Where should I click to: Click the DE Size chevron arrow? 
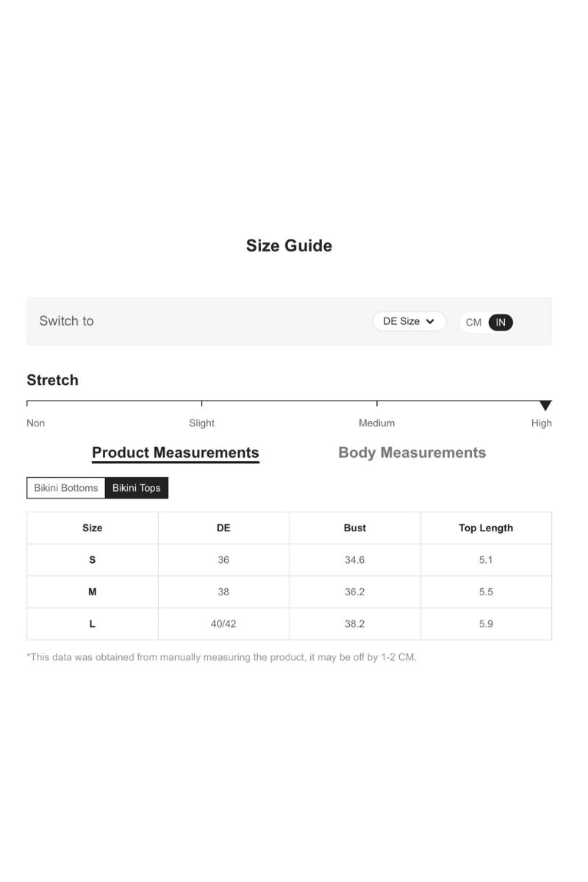pyautogui.click(x=430, y=322)
